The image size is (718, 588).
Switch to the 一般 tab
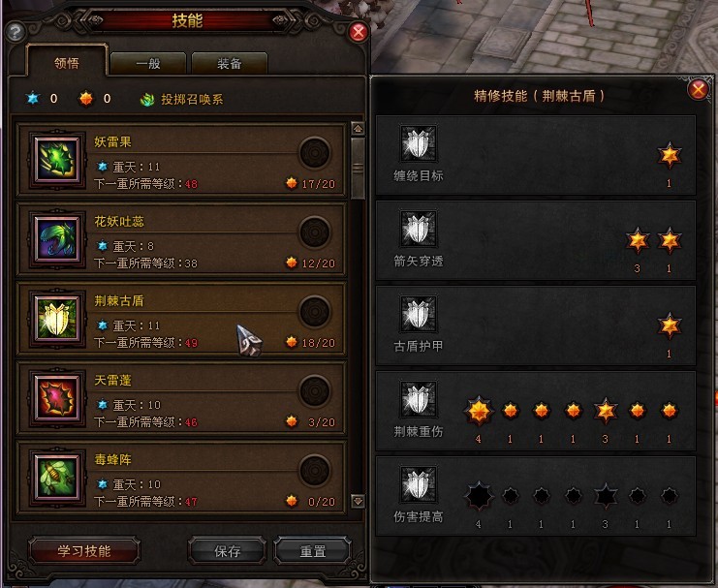[x=148, y=63]
